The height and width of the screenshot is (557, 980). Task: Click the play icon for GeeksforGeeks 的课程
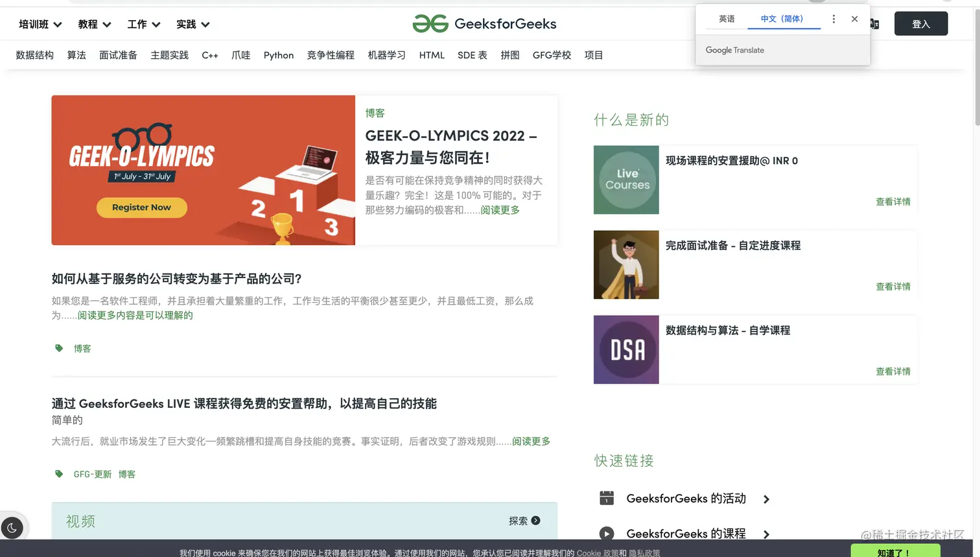(607, 534)
